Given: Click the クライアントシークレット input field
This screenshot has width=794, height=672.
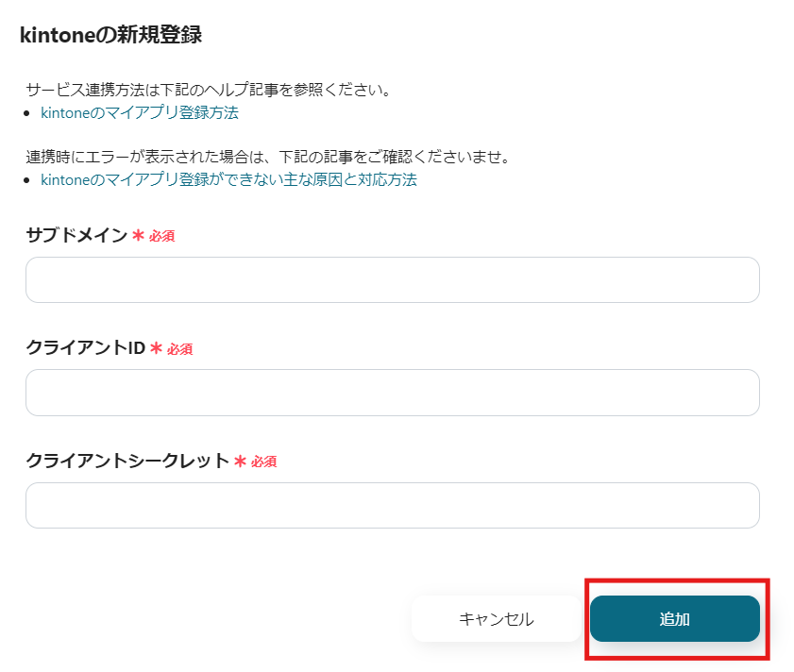Looking at the screenshot, I should pos(391,505).
